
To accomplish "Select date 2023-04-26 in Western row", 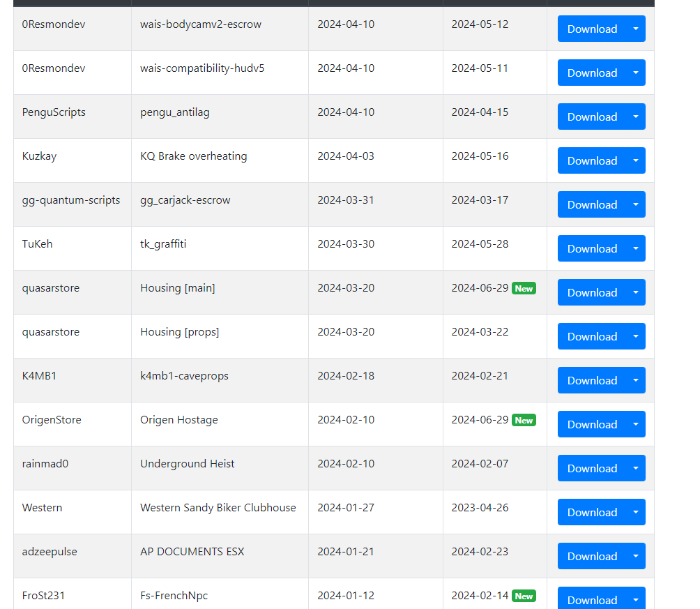I will [x=480, y=508].
